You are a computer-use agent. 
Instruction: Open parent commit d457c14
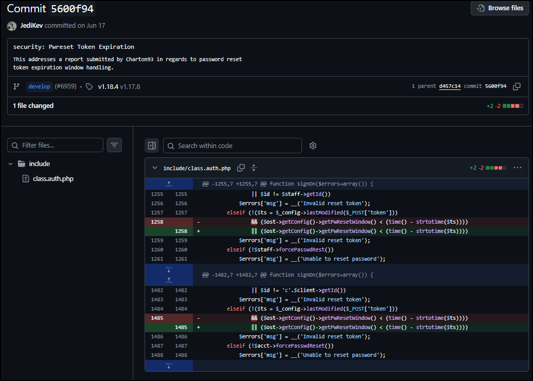click(x=449, y=86)
